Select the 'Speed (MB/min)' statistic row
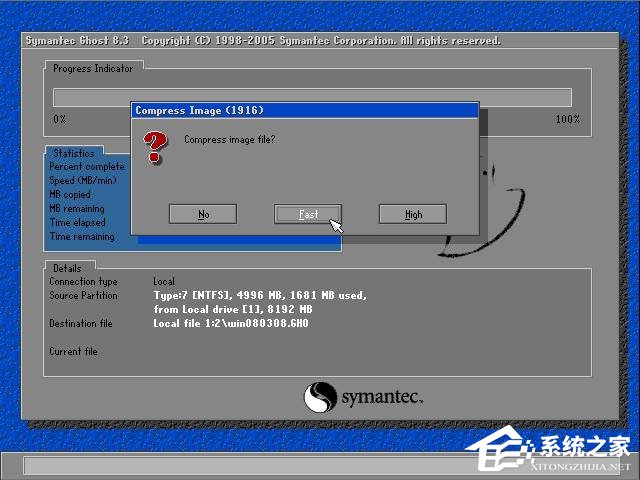The image size is (640, 480). coord(83,180)
